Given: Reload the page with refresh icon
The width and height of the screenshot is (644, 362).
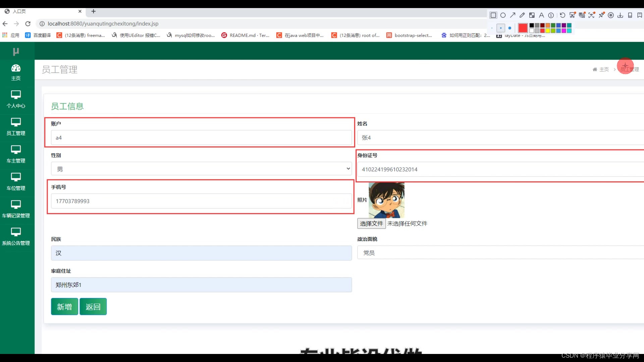Looking at the screenshot, I should (x=28, y=24).
